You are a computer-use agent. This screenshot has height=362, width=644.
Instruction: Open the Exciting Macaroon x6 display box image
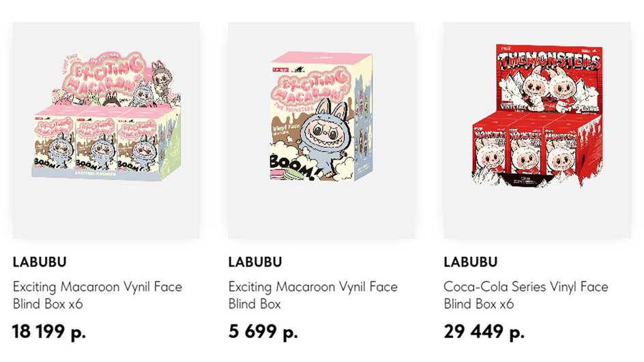click(x=106, y=130)
